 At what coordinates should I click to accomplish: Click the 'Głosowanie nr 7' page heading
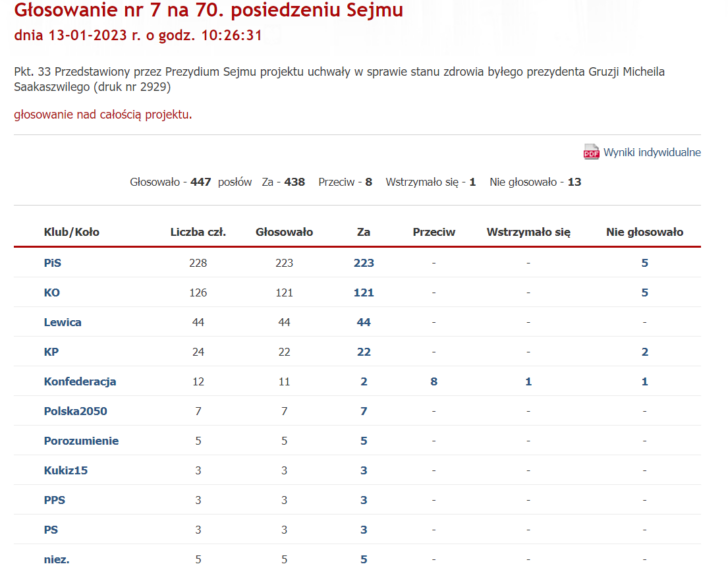click(x=208, y=10)
